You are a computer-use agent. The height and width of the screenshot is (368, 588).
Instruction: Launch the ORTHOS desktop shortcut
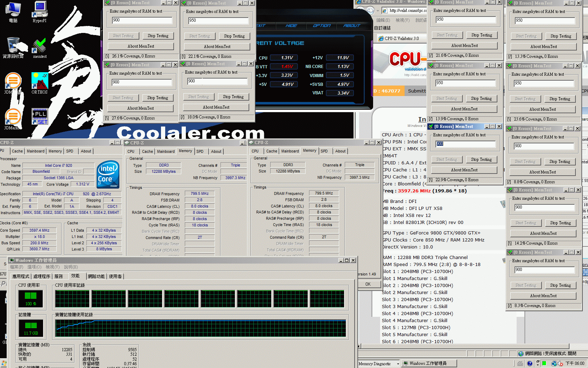point(40,83)
